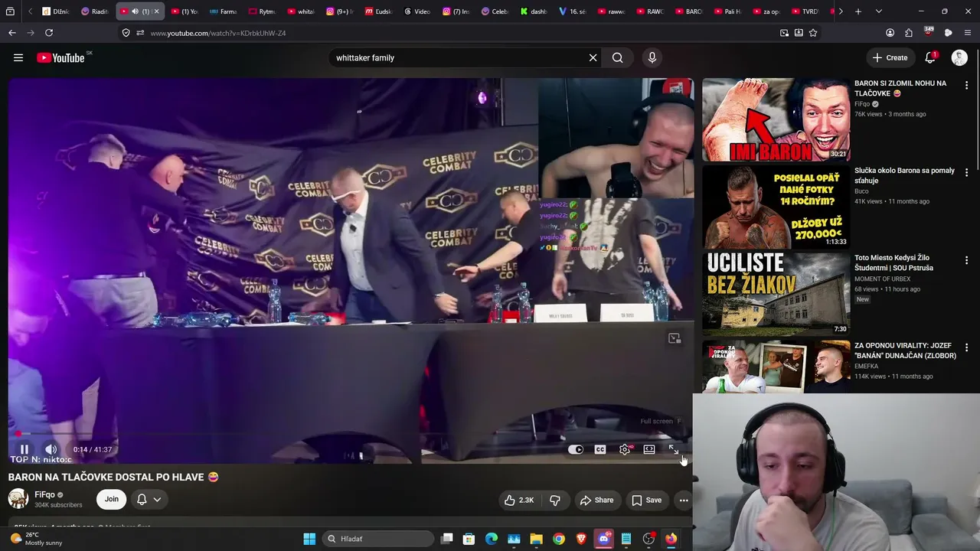The width and height of the screenshot is (980, 551).
Task: Open options for 'Slučka okolo Barona' video
Action: [x=966, y=173]
